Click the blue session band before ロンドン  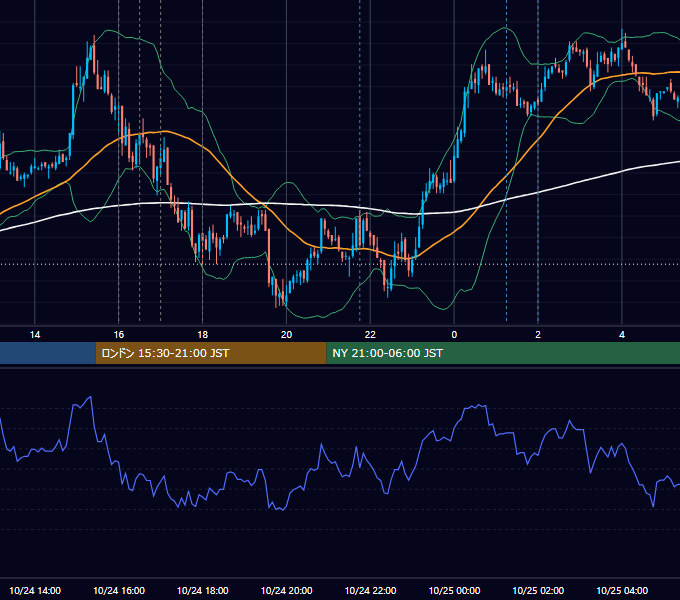click(x=48, y=353)
